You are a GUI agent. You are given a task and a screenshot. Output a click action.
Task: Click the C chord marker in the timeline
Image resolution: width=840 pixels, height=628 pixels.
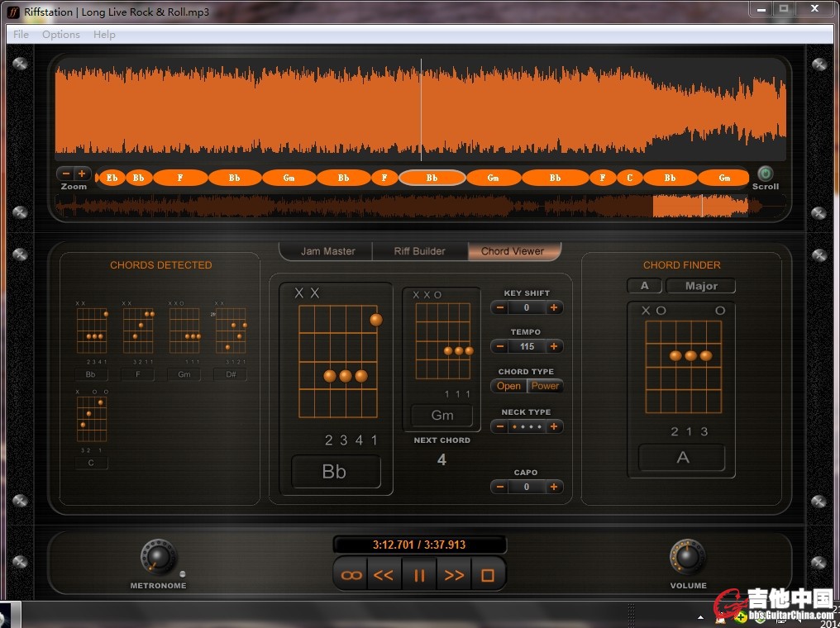tap(629, 178)
